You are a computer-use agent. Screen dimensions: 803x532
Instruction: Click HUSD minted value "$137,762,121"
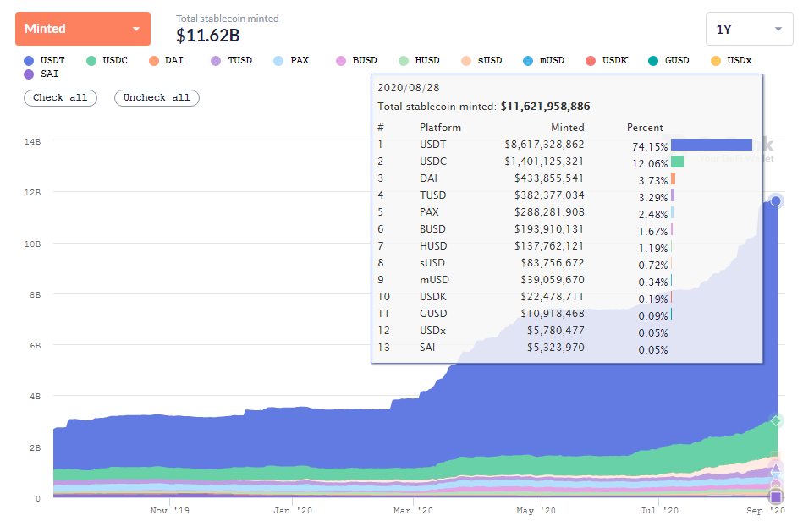pos(549,246)
